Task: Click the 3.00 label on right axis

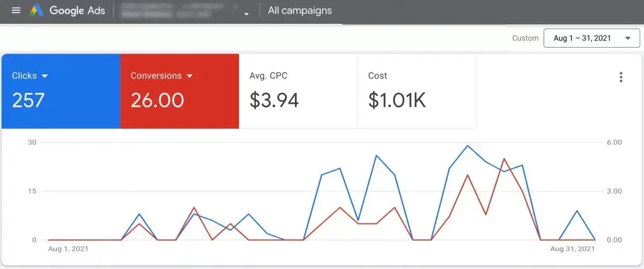Action: point(614,191)
